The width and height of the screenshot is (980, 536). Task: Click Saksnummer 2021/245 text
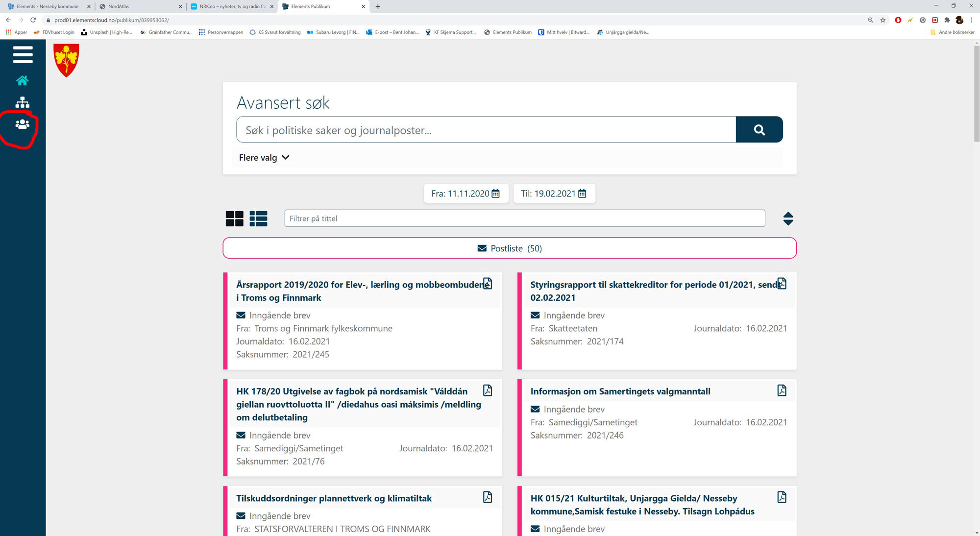click(283, 354)
